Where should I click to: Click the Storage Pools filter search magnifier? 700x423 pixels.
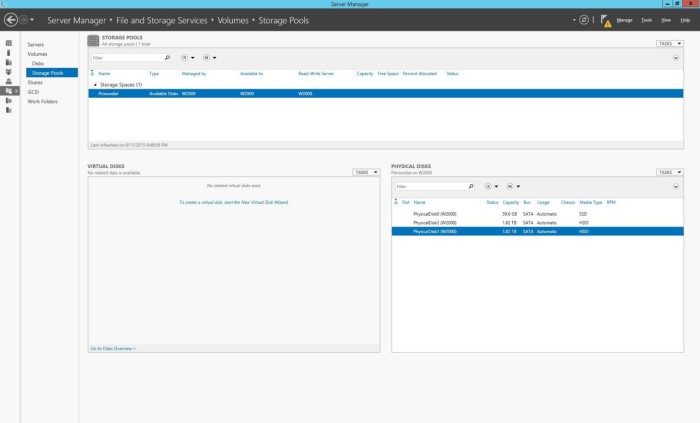pyautogui.click(x=167, y=58)
